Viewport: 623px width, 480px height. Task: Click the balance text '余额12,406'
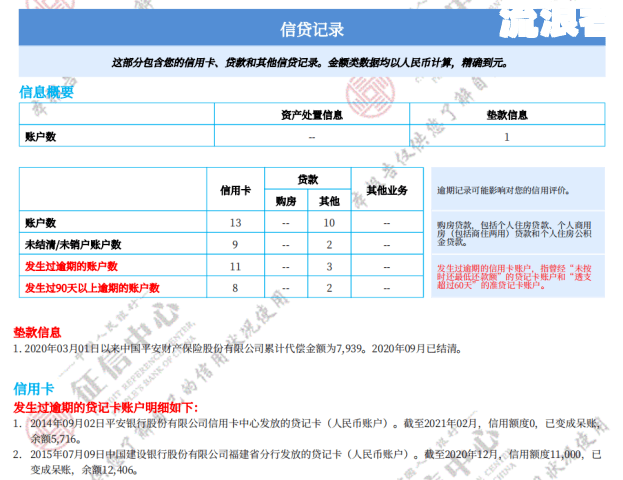pos(107,470)
